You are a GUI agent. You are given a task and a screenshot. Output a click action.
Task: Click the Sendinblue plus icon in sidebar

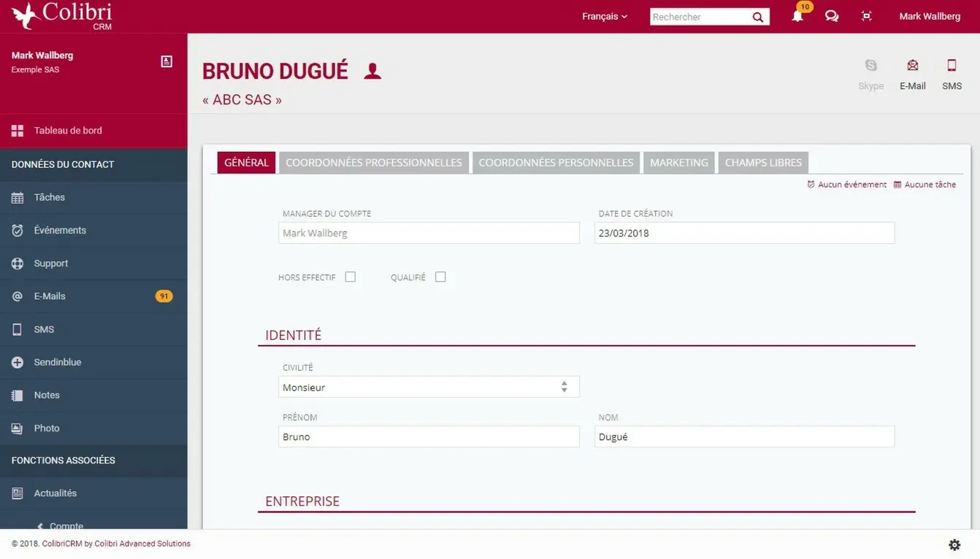pos(18,362)
